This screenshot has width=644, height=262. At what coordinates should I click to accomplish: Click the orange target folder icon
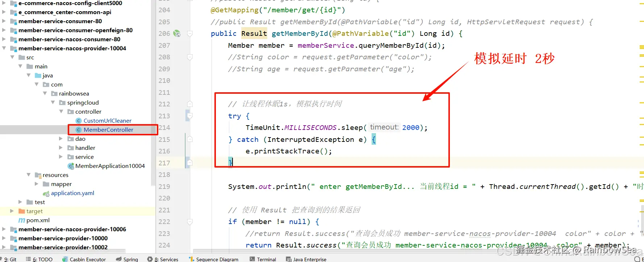[22, 211]
